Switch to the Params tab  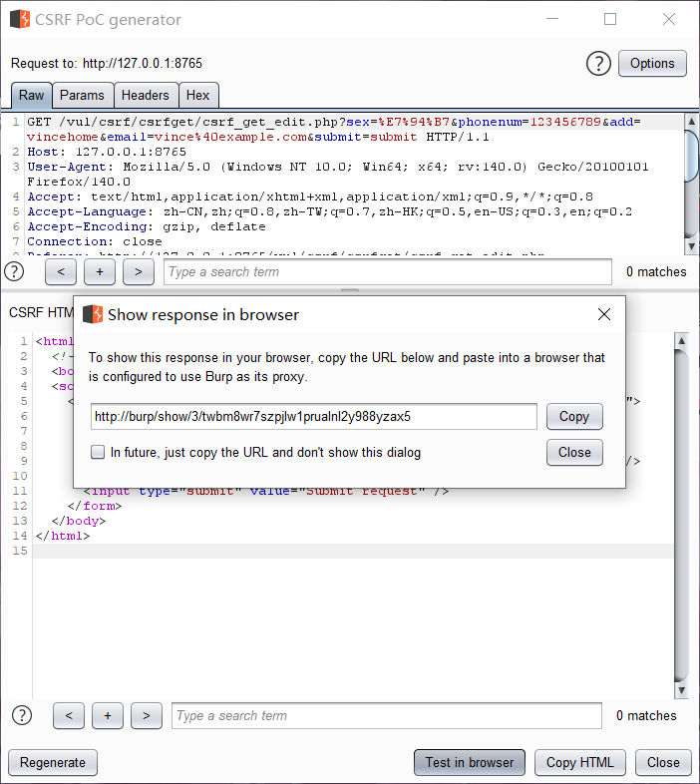[82, 95]
